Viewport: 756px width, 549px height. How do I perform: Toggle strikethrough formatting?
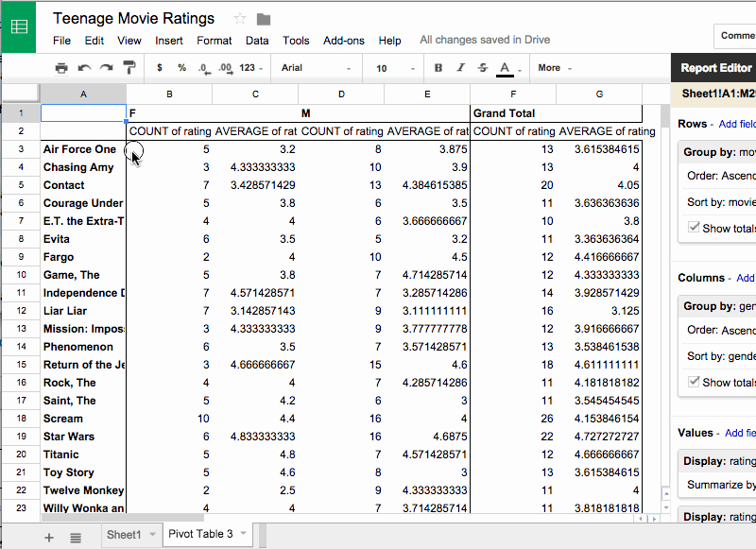[x=483, y=68]
